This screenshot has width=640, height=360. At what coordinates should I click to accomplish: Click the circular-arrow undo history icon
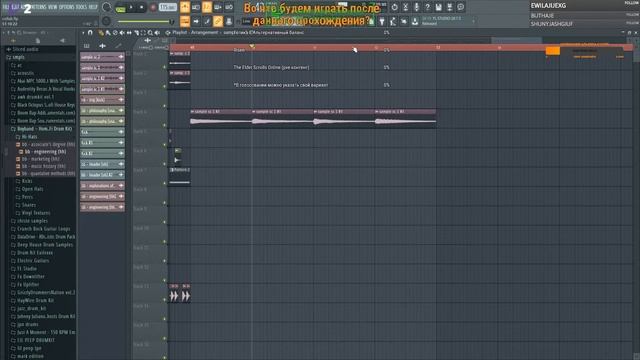click(394, 7)
